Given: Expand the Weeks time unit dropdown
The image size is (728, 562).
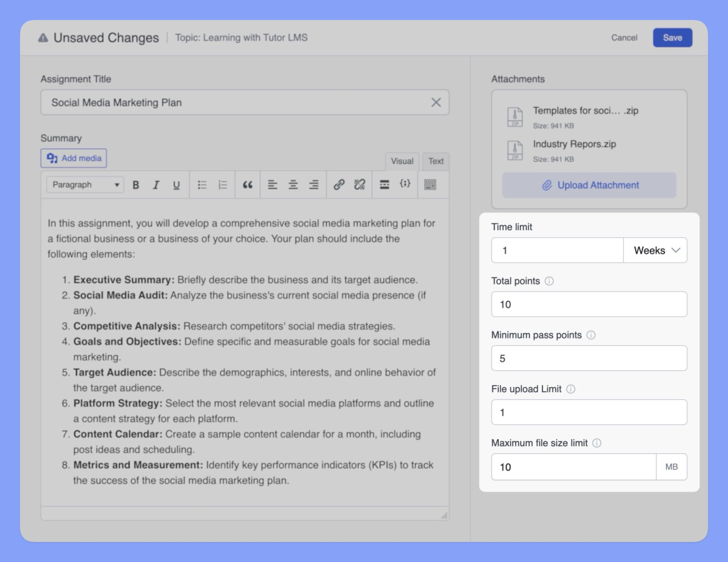Looking at the screenshot, I should coord(655,250).
